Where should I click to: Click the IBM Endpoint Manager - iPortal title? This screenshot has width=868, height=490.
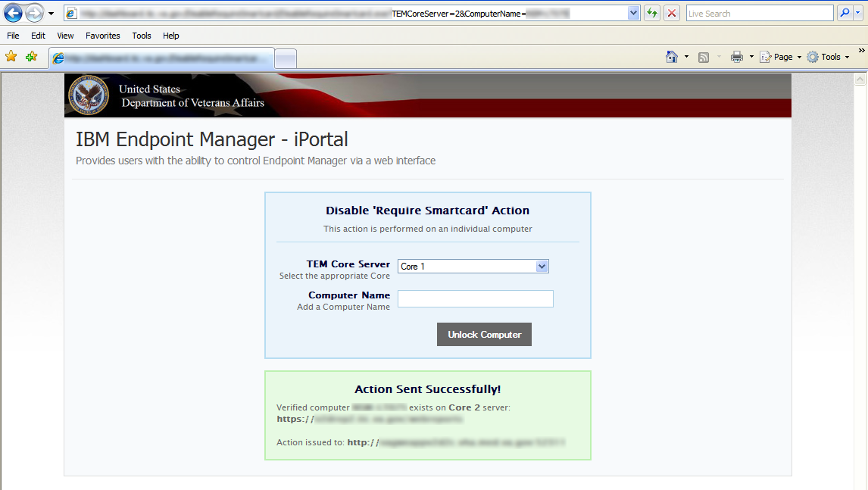coord(212,139)
